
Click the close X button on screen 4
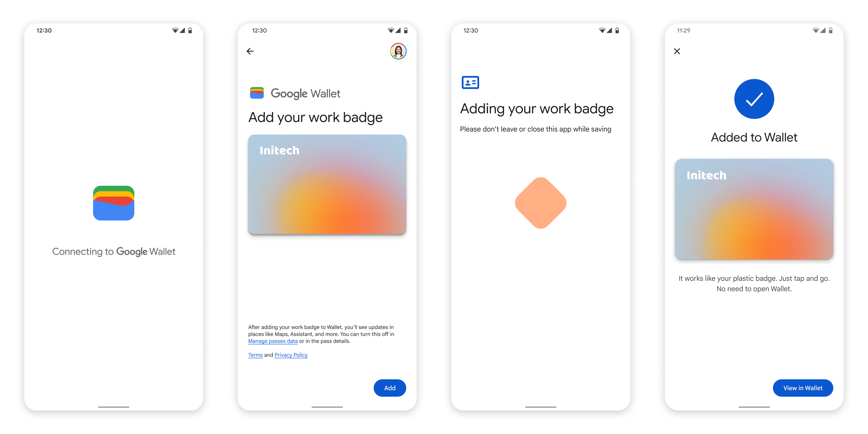(x=677, y=51)
